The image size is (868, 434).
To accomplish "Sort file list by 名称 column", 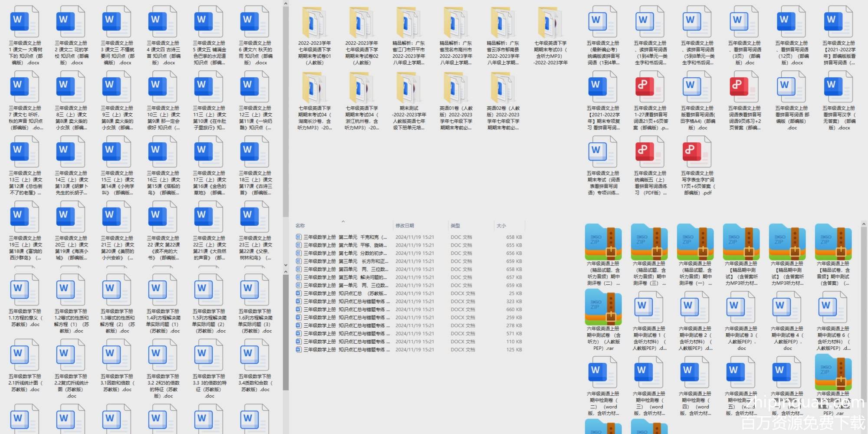I will (300, 226).
